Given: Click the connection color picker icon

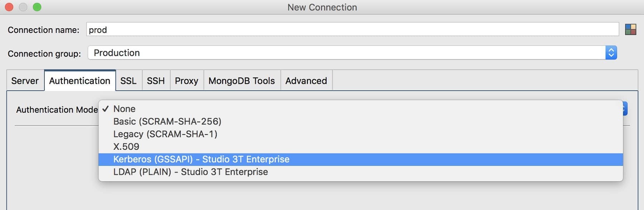Looking at the screenshot, I should tap(630, 29).
